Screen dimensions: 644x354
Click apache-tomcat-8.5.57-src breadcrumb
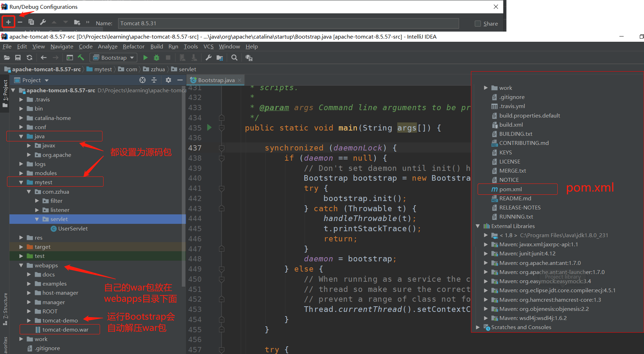pos(42,69)
